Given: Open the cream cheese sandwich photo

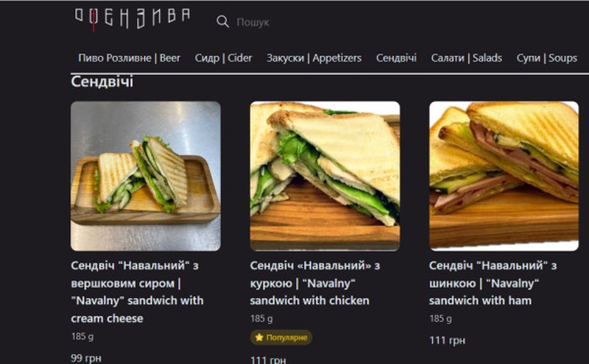Looking at the screenshot, I should [146, 176].
